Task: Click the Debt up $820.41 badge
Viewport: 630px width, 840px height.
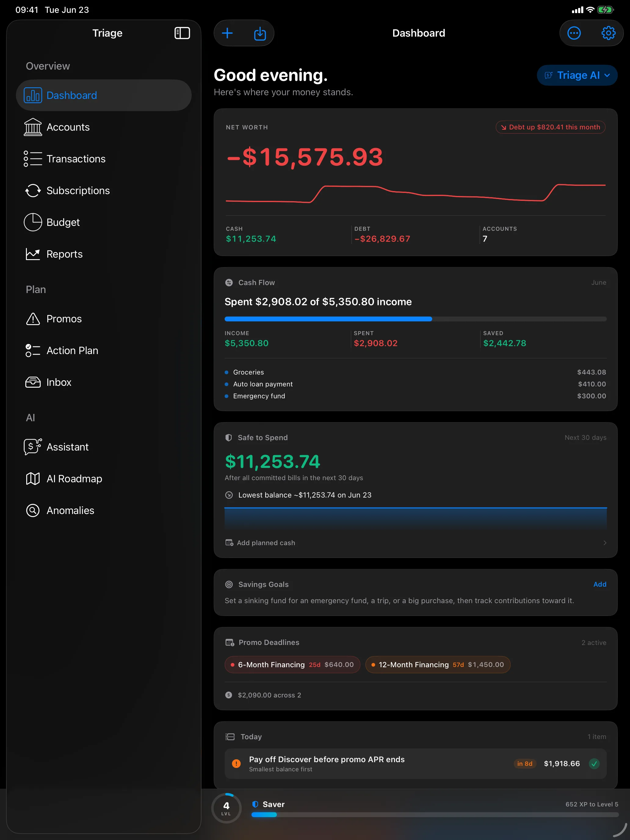Action: pyautogui.click(x=550, y=127)
